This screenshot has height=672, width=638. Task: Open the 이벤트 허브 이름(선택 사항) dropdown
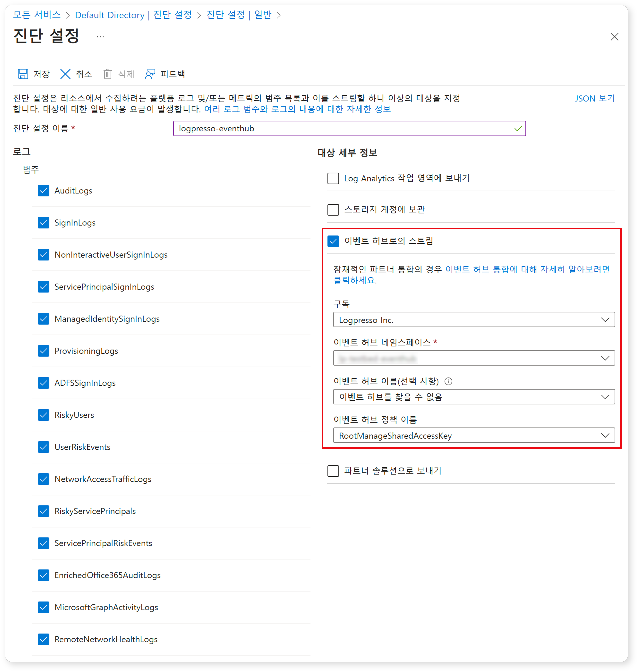(x=474, y=397)
